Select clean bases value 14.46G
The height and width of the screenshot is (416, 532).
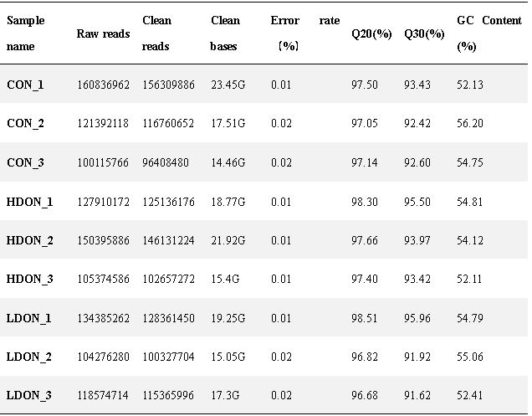click(x=227, y=162)
